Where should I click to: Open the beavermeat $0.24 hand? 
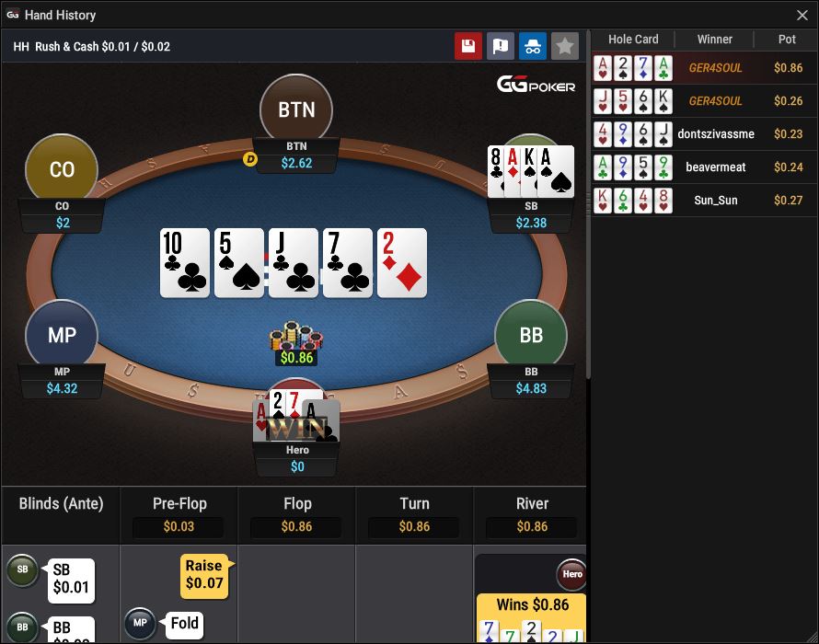pos(705,167)
